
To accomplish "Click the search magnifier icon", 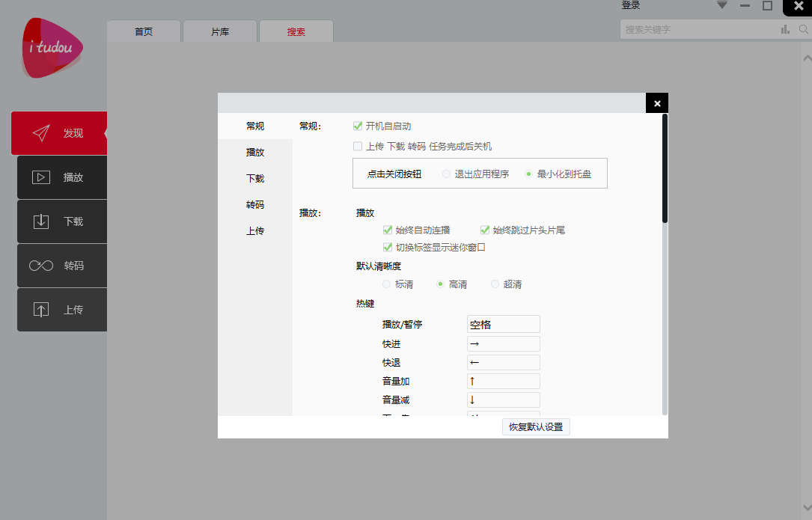I will [x=804, y=28].
